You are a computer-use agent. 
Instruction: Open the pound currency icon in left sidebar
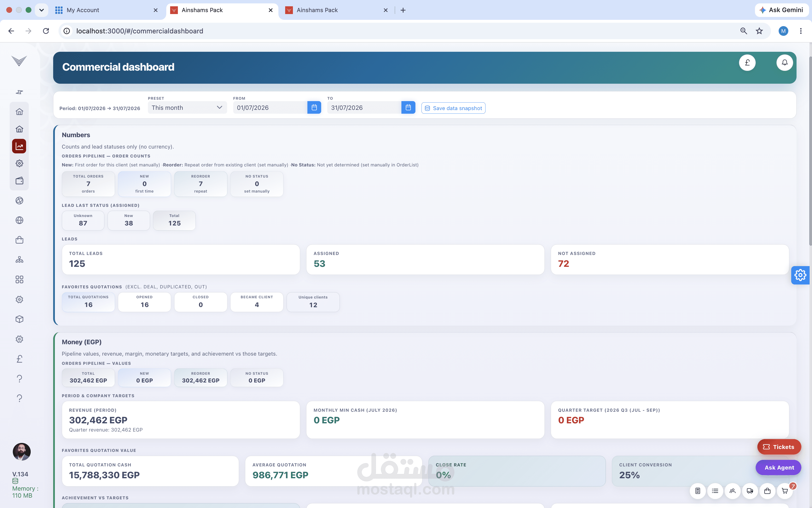20,359
